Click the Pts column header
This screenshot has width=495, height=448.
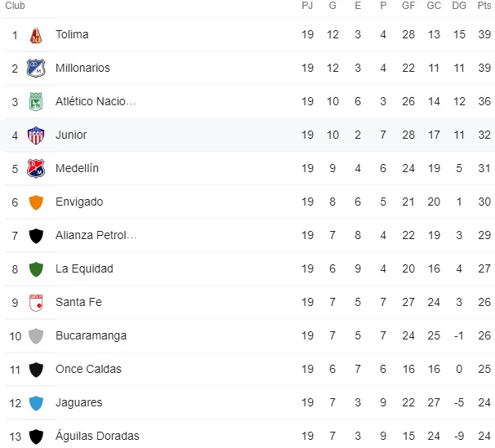(484, 6)
